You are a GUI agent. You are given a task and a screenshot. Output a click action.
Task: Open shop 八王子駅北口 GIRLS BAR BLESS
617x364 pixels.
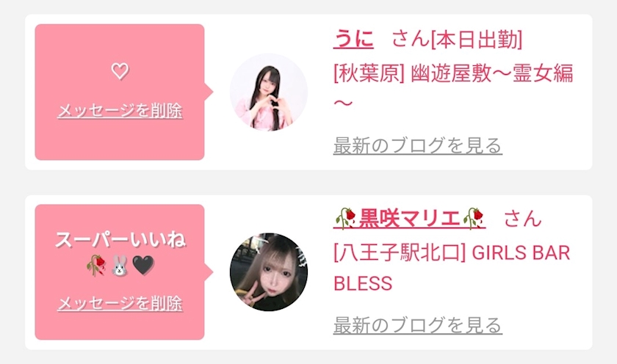pyautogui.click(x=452, y=268)
